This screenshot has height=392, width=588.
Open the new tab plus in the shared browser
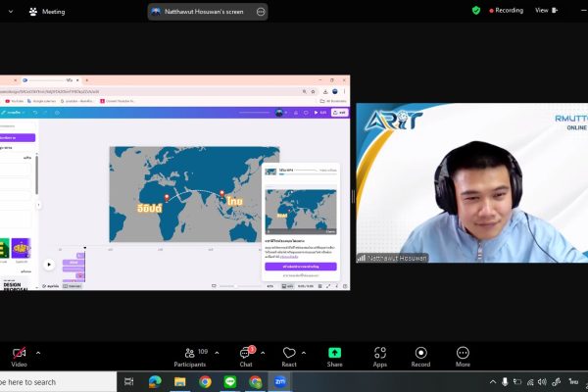86,80
